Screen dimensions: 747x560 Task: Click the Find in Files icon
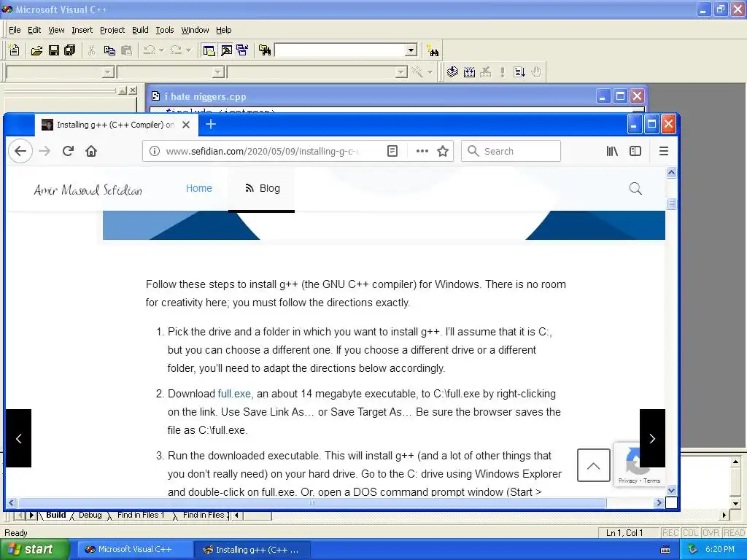coord(265,50)
